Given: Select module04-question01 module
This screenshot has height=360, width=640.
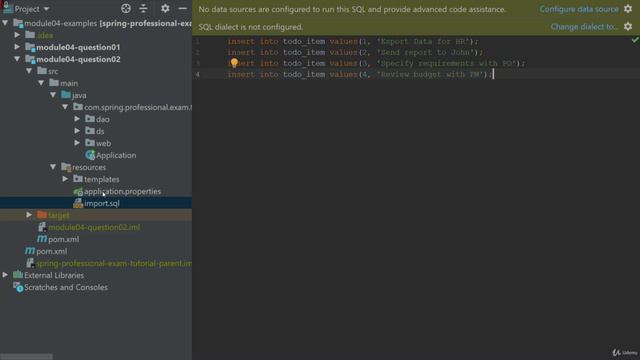Looking at the screenshot, I should click(x=78, y=47).
